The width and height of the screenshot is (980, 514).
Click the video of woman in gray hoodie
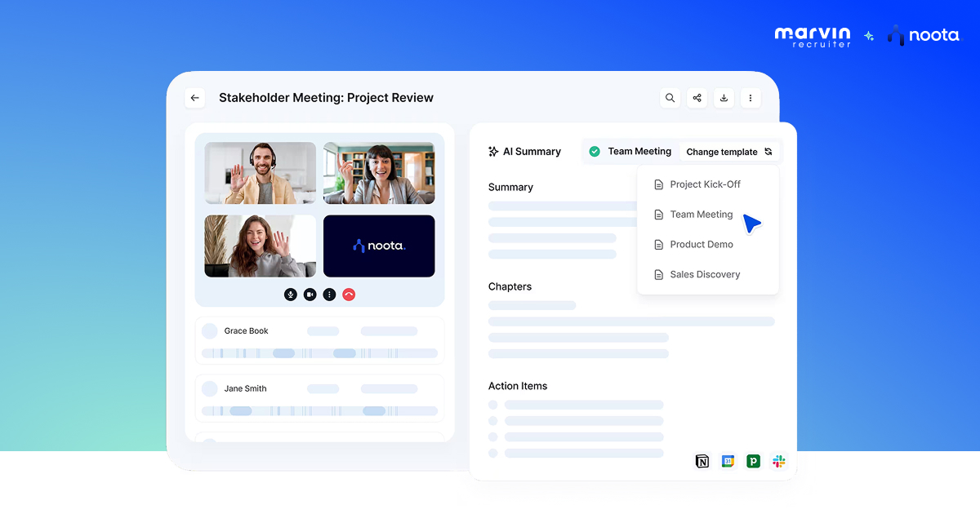[261, 246]
